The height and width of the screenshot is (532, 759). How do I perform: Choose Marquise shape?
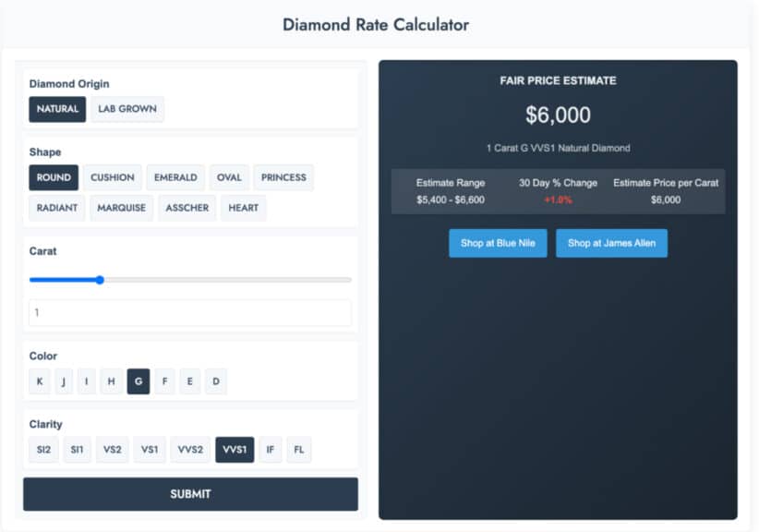point(121,208)
